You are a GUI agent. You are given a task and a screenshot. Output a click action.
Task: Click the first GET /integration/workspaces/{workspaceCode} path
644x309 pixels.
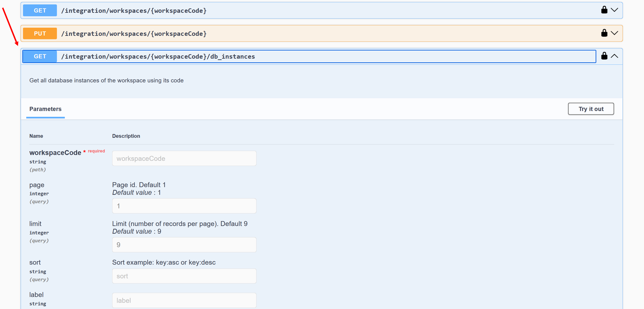(x=134, y=10)
